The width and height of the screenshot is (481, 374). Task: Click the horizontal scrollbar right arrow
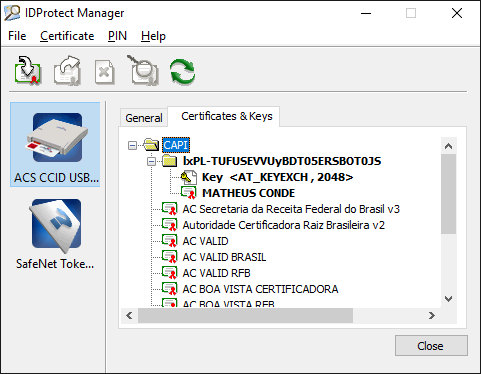pyautogui.click(x=432, y=315)
